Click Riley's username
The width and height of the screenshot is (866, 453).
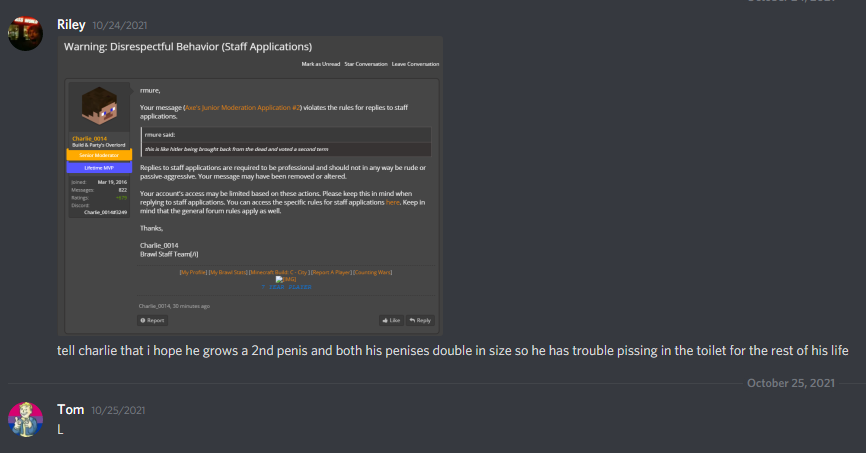[71, 25]
